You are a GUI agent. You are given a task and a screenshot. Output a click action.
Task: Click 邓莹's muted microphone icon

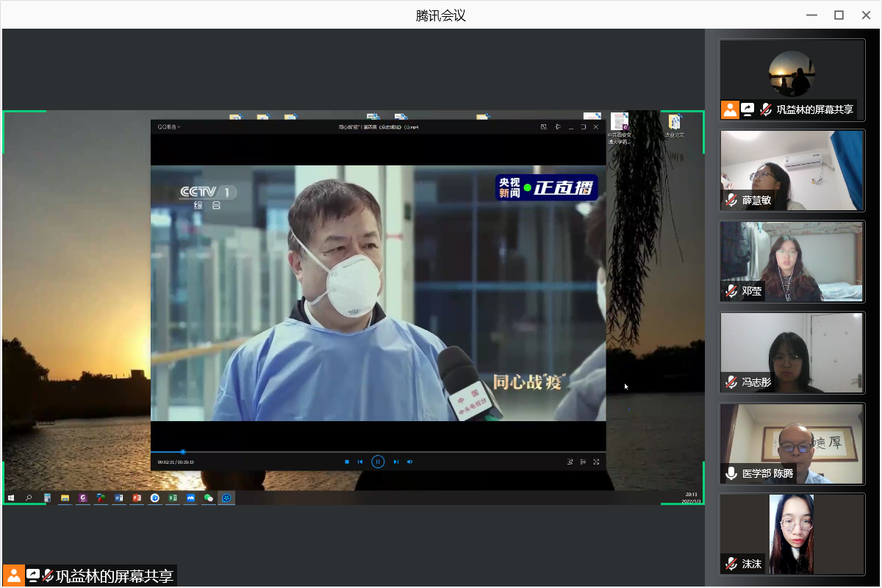(731, 291)
